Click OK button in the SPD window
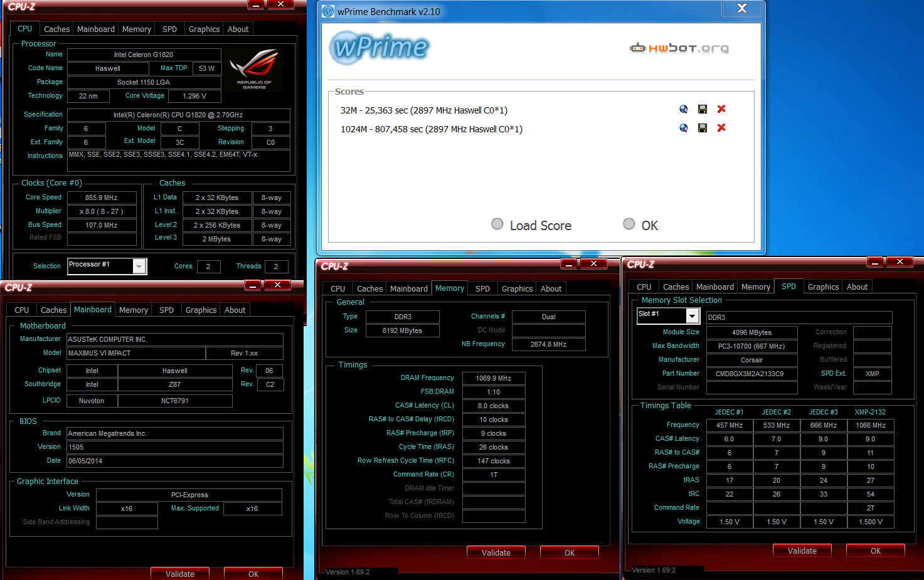The width and height of the screenshot is (924, 580). click(x=876, y=551)
